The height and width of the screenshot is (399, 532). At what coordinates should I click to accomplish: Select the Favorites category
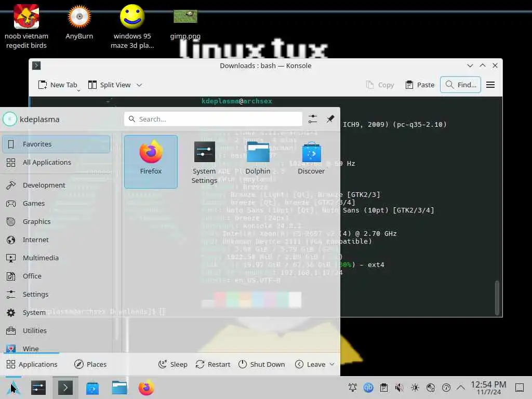point(56,144)
